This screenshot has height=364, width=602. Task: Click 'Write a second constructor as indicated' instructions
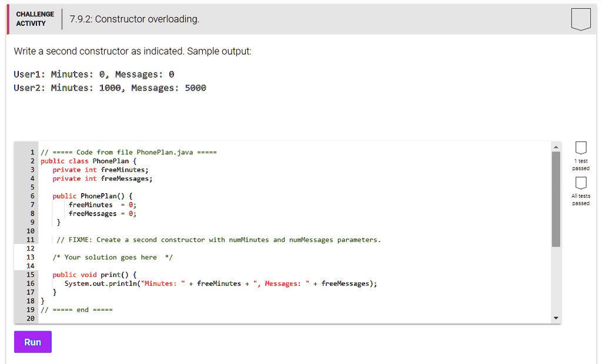[x=132, y=51]
